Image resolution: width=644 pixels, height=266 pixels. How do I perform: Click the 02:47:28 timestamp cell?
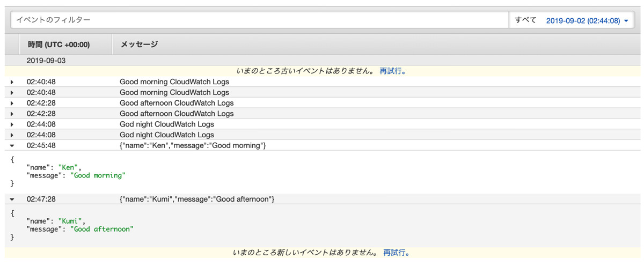(x=41, y=199)
